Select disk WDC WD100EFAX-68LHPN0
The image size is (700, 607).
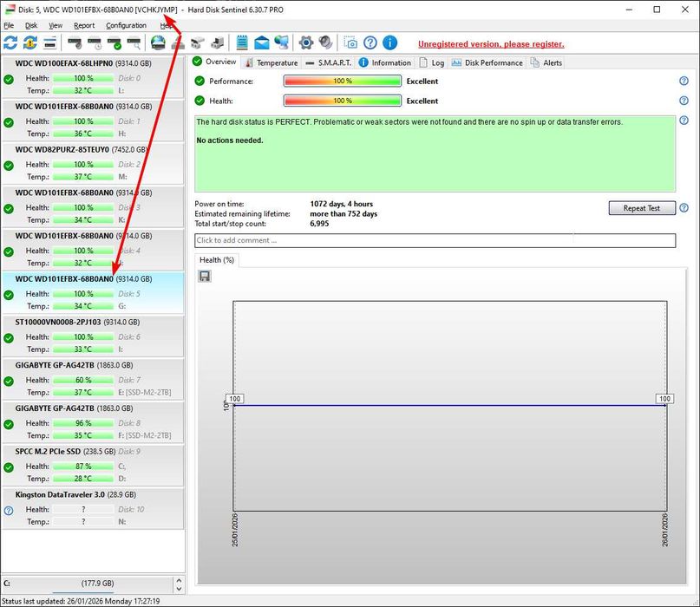93,77
